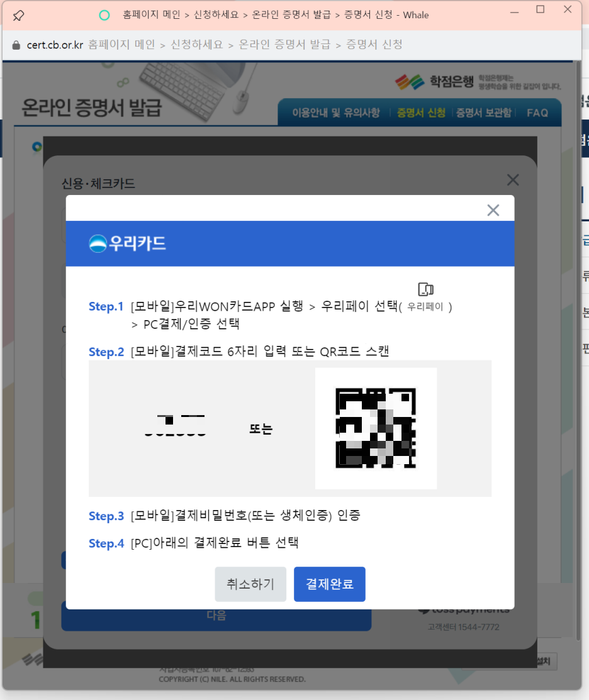Click the 취소하기 button
Screen dimensions: 589x700
click(x=250, y=584)
